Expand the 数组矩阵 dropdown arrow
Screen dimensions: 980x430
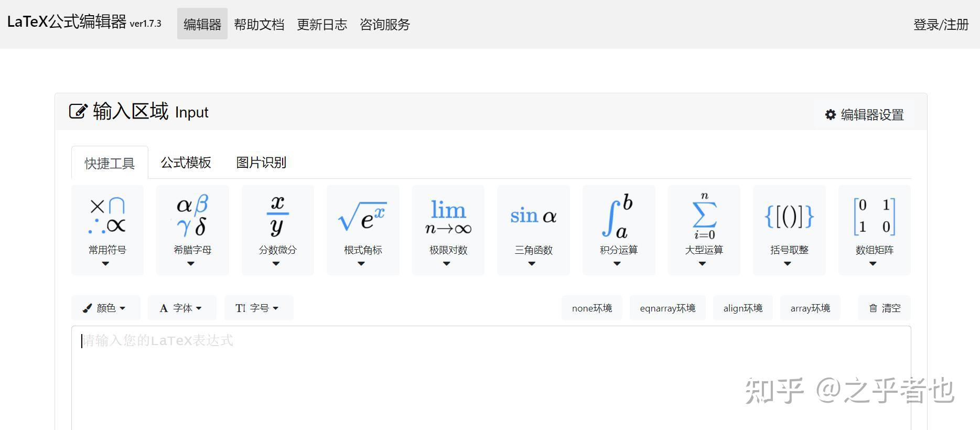(x=873, y=264)
